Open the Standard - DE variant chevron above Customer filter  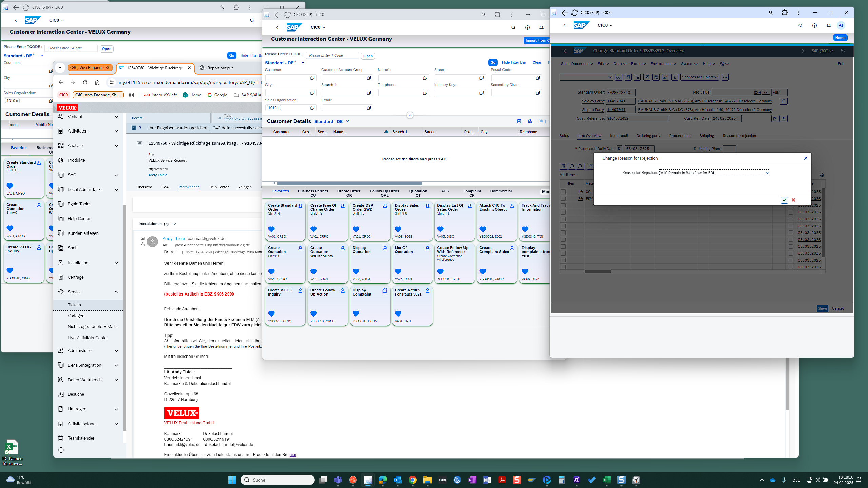[x=303, y=63]
